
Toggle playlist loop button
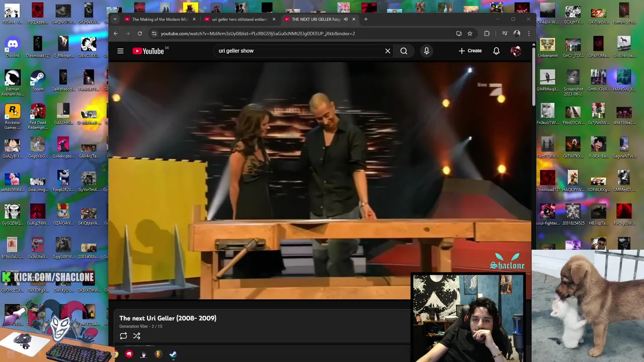tap(123, 336)
